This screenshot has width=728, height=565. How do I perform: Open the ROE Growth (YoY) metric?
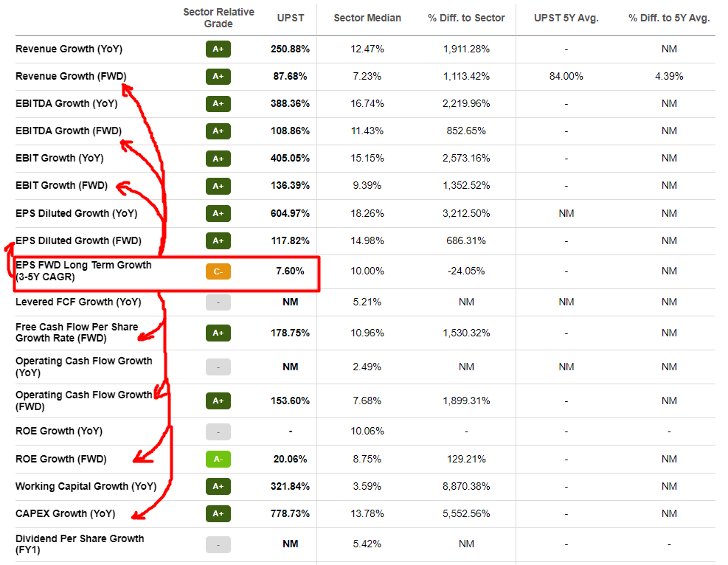tap(59, 431)
